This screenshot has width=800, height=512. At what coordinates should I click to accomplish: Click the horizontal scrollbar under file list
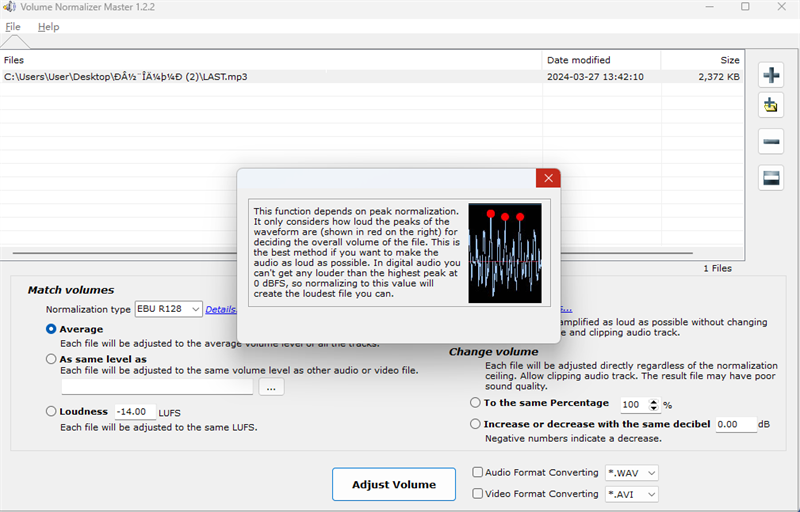click(x=352, y=253)
